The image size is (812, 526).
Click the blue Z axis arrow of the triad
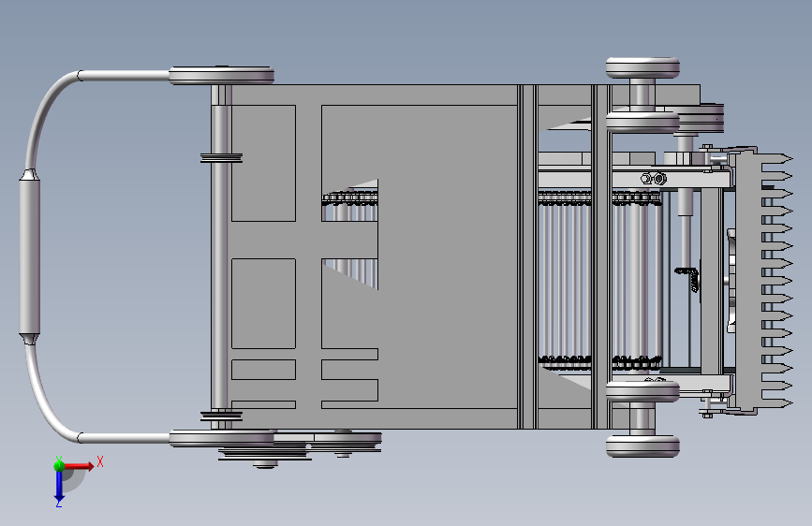pos(59,487)
